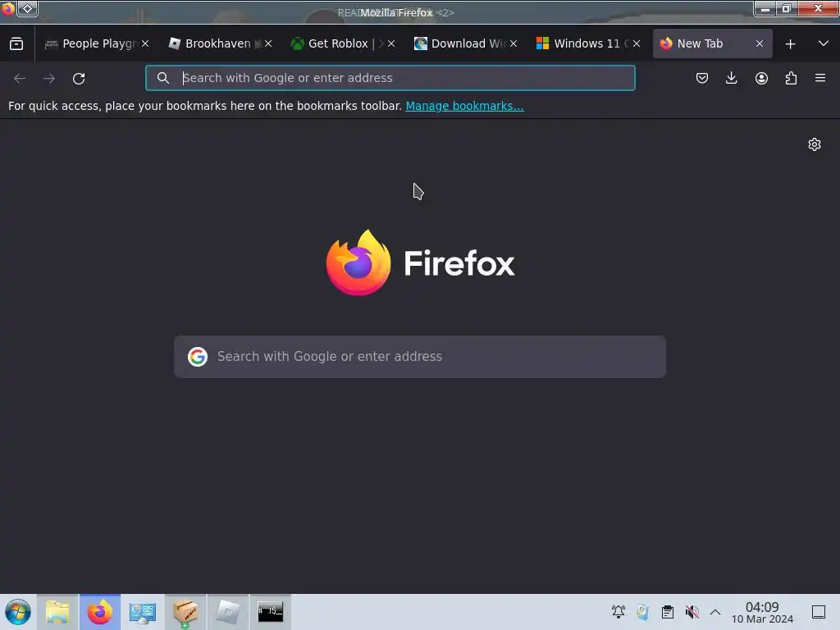Open the system settings taskbar icon
The width and height of the screenshot is (840, 630).
[143, 612]
